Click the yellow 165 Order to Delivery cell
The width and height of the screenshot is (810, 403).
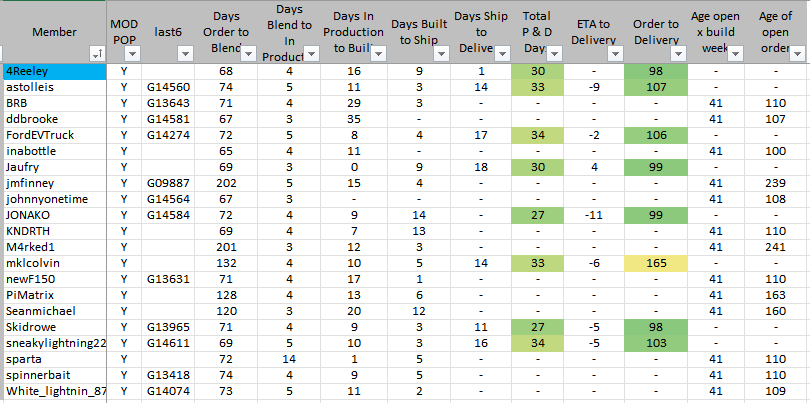(x=656, y=264)
